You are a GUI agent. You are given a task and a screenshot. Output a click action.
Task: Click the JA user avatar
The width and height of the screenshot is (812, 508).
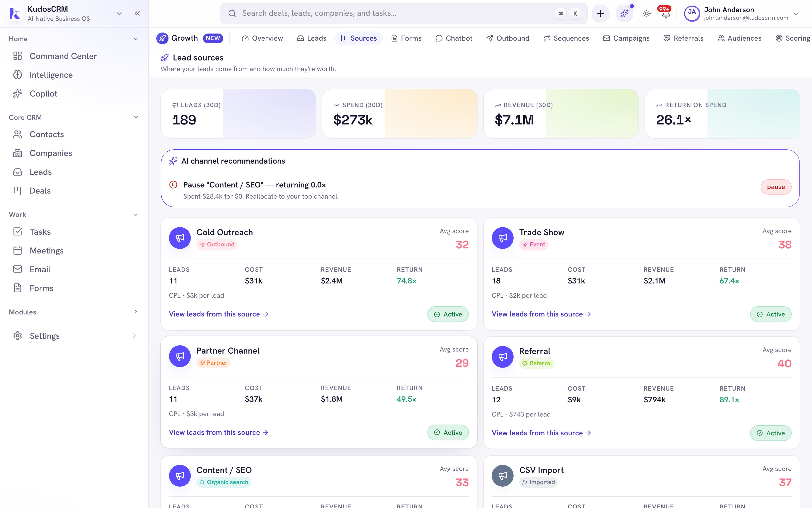click(692, 13)
